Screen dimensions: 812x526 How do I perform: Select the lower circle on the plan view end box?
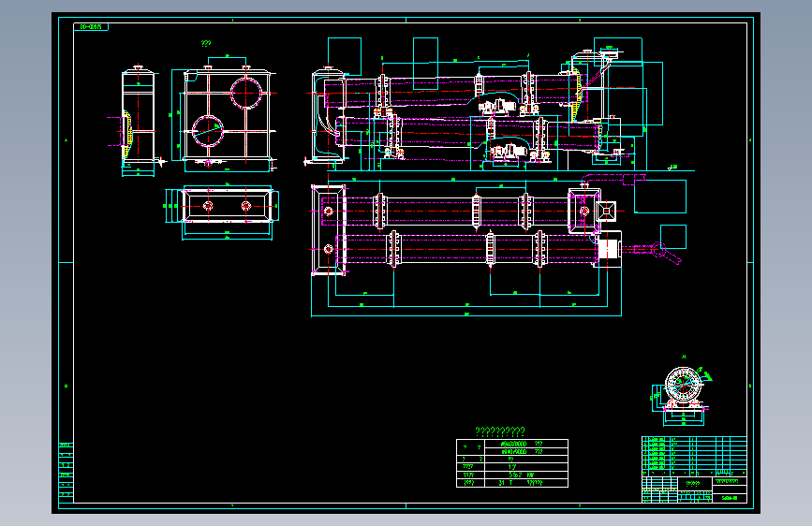pos(329,250)
